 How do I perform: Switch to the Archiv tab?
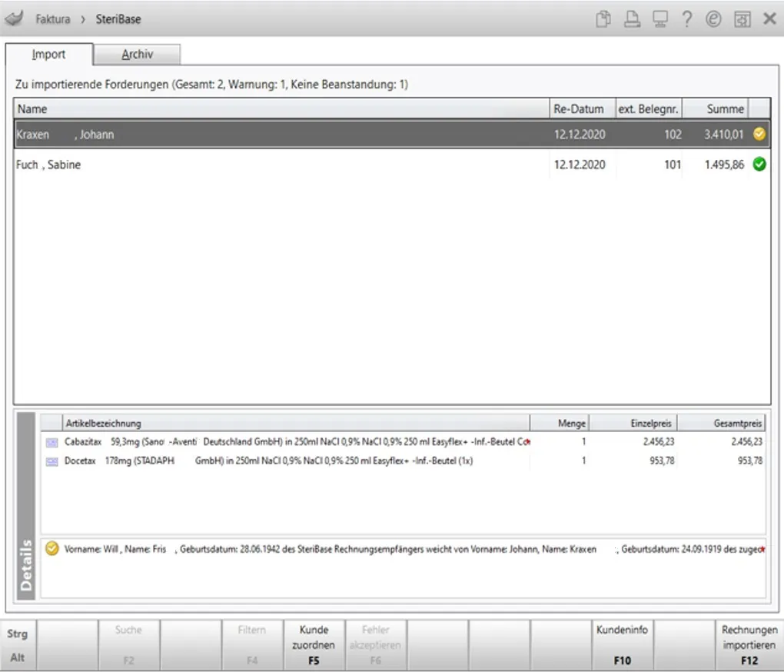click(137, 54)
